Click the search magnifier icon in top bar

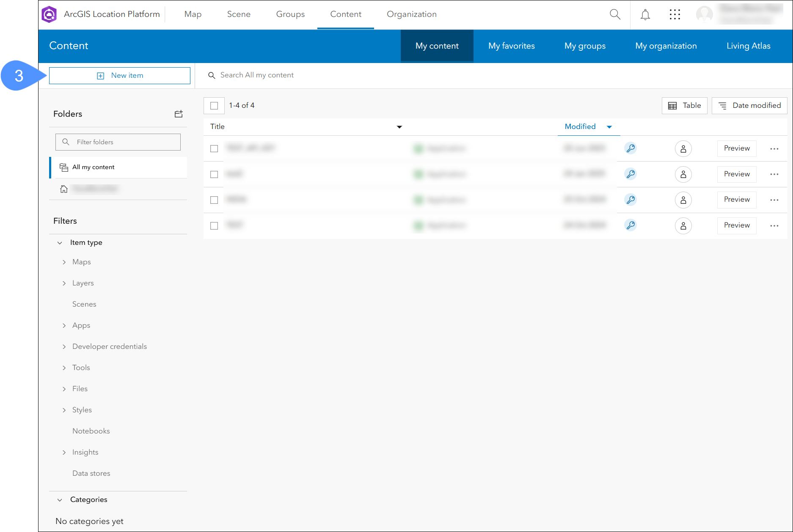615,14
